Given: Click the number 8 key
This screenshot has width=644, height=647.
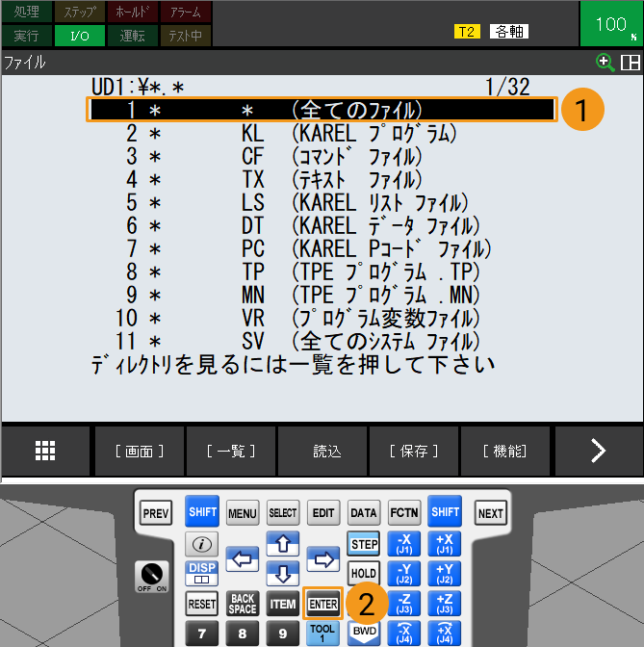Looking at the screenshot, I should pos(243,633).
